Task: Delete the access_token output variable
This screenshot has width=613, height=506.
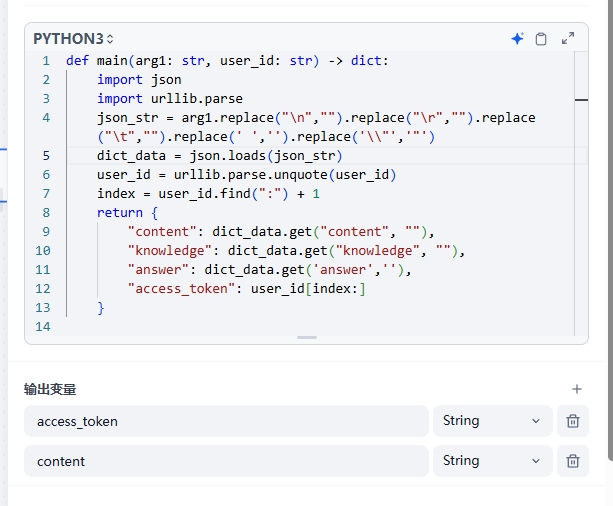Action: (572, 421)
